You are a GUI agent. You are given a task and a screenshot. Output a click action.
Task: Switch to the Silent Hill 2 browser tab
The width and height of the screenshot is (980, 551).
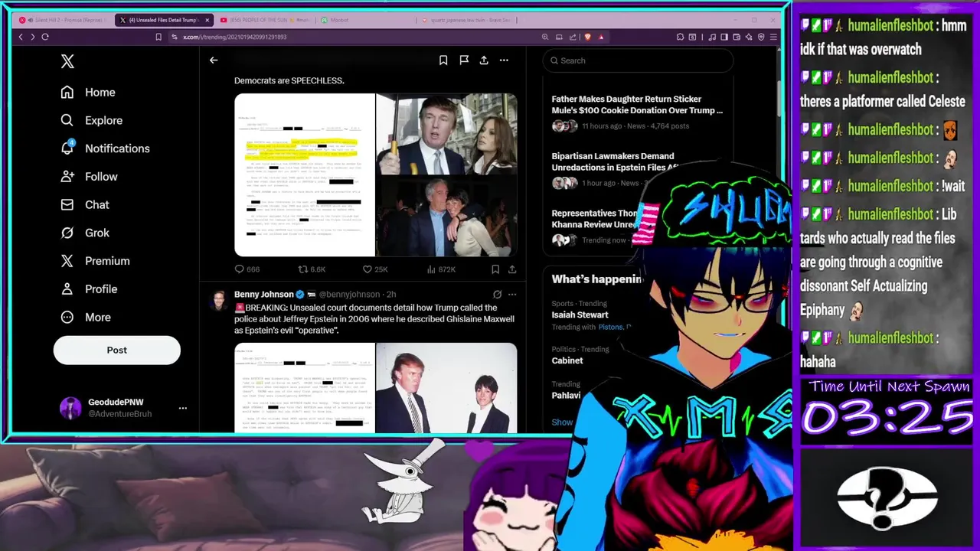tap(64, 20)
